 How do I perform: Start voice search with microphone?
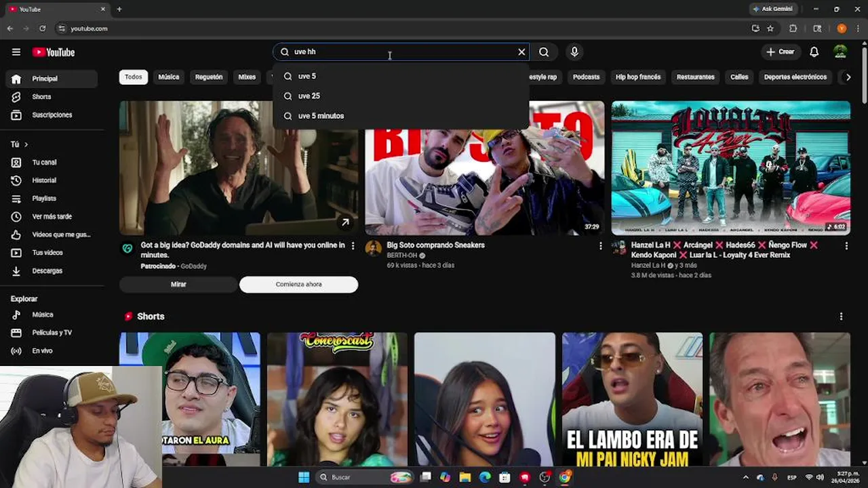(x=574, y=52)
